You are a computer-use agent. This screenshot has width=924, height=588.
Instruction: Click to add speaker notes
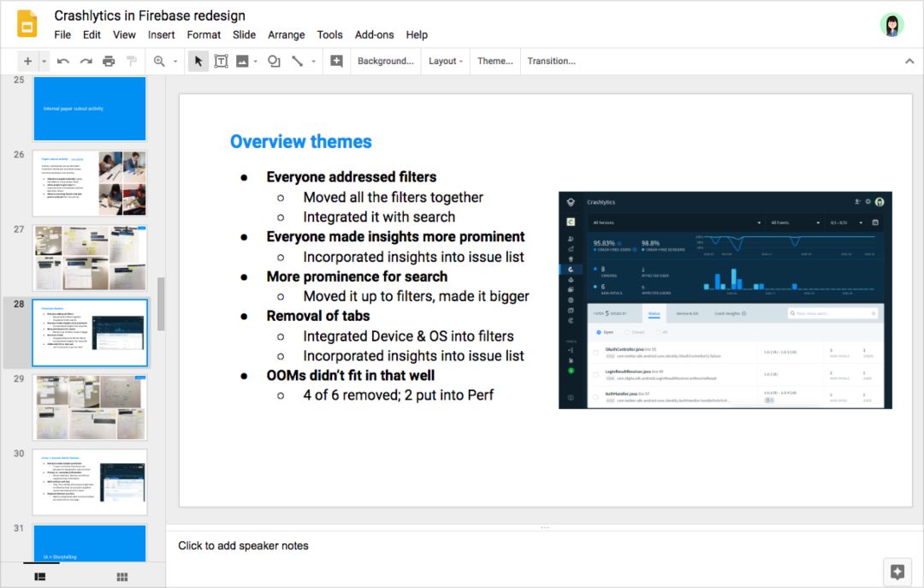pyautogui.click(x=243, y=545)
